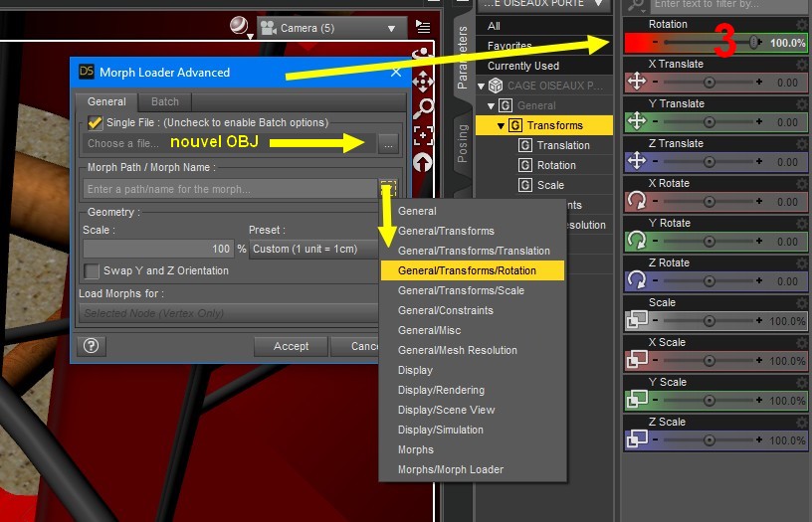The image size is (812, 522).
Task: Open the Parameters side tab
Action: coord(462,57)
